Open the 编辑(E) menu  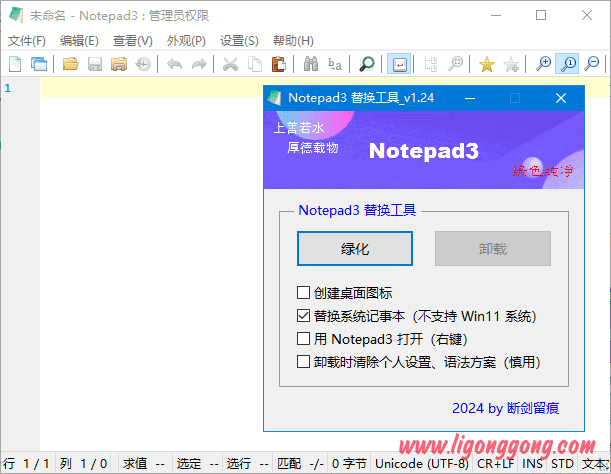coord(79,41)
